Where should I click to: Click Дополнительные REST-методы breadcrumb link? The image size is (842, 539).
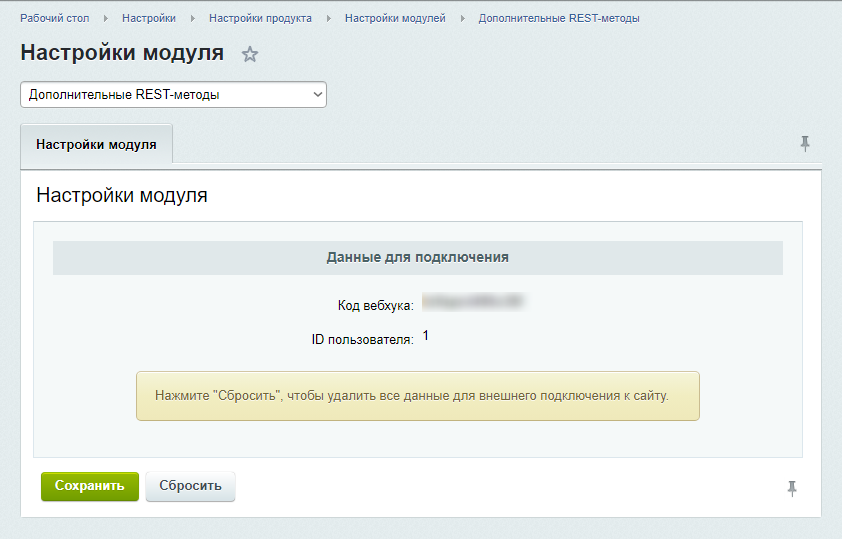point(559,18)
